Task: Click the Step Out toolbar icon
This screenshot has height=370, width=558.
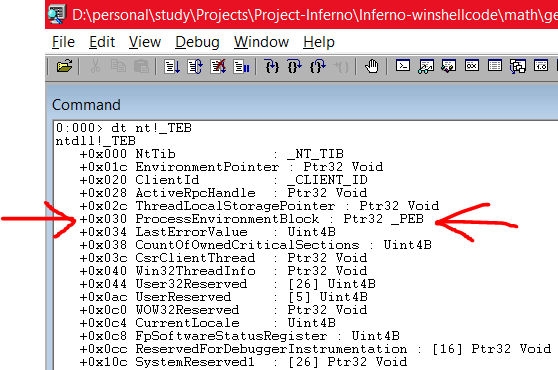Action: click(x=318, y=67)
